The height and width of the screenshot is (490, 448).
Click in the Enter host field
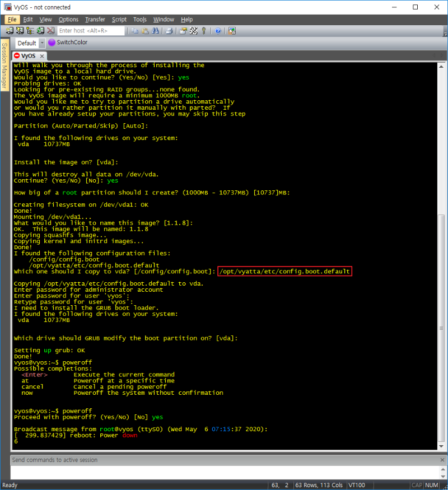tap(91, 31)
